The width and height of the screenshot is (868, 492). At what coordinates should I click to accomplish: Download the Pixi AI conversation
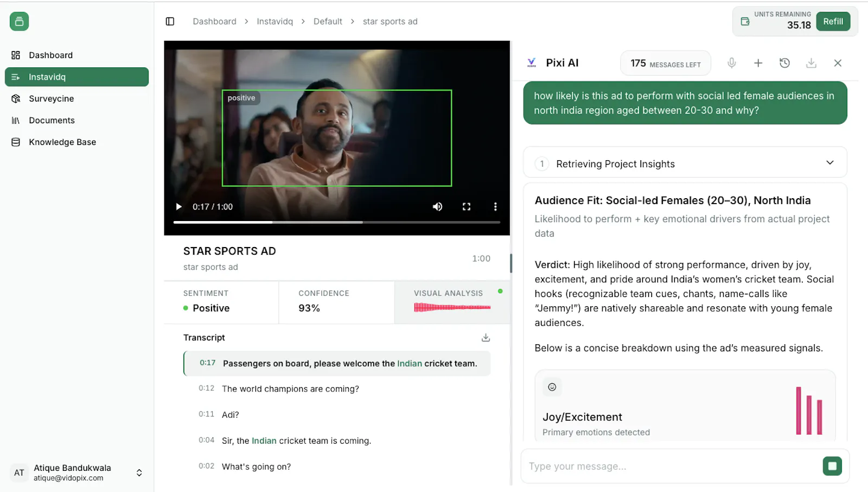tap(811, 63)
